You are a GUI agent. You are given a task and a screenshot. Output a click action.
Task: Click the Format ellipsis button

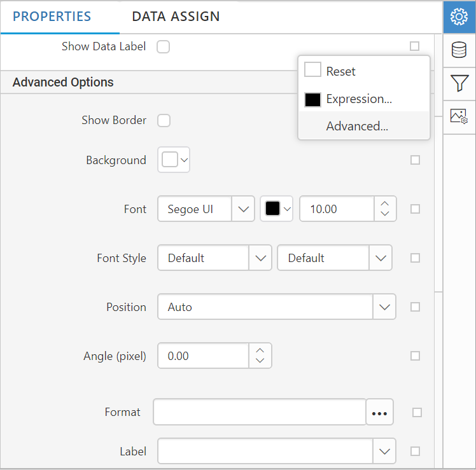click(x=380, y=412)
